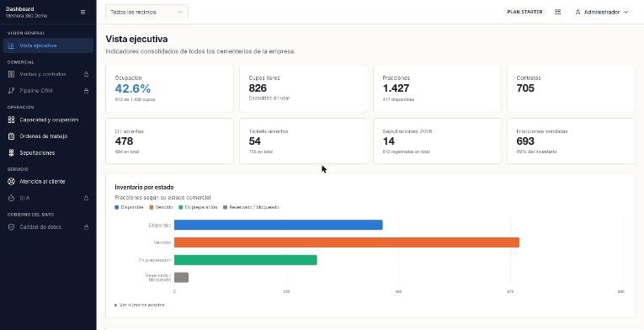Collapse the sidebar with the hamburger icon

click(83, 13)
